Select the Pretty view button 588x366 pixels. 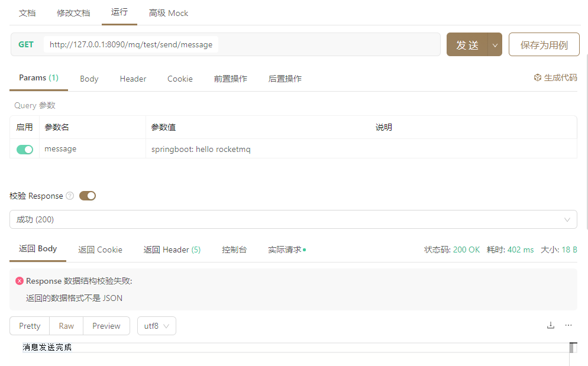coord(30,326)
